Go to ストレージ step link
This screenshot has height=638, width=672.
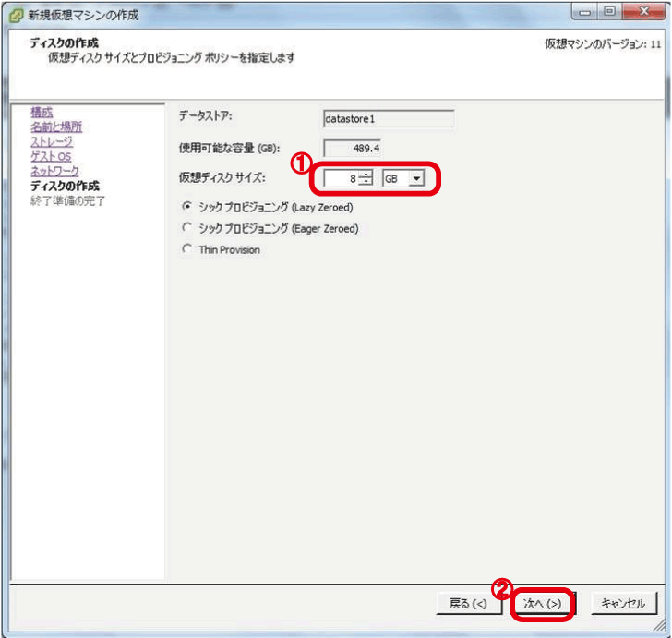(x=52, y=141)
